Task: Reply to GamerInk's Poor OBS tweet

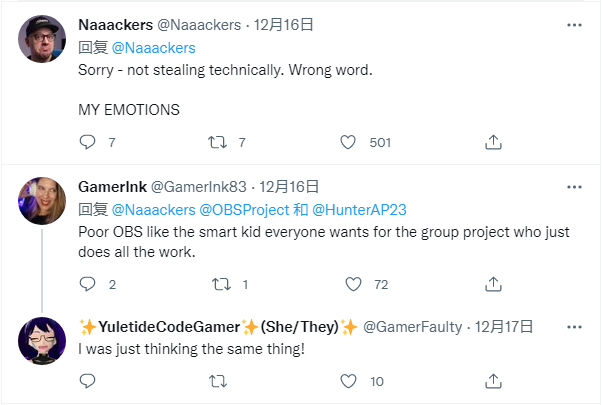Action: (x=87, y=284)
